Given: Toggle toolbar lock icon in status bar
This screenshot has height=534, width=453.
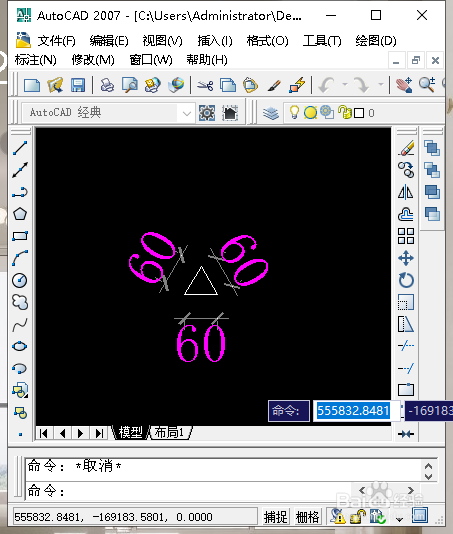Looking at the screenshot, I should click(358, 517).
